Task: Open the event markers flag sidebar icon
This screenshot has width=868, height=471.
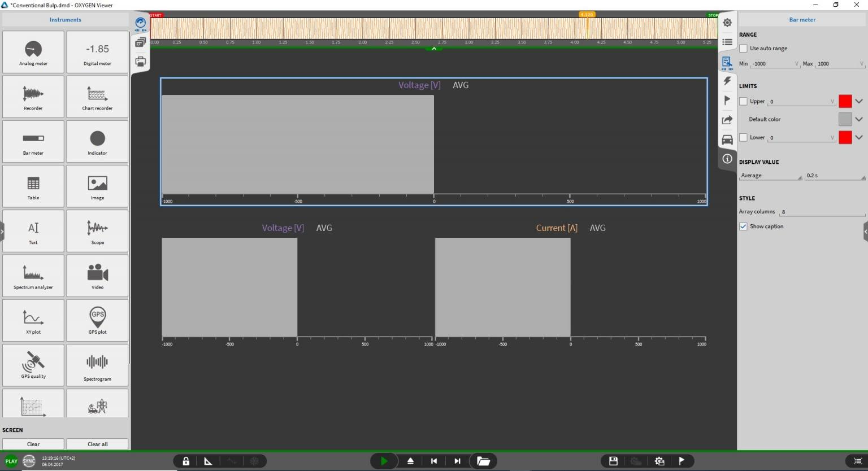Action: 727,101
